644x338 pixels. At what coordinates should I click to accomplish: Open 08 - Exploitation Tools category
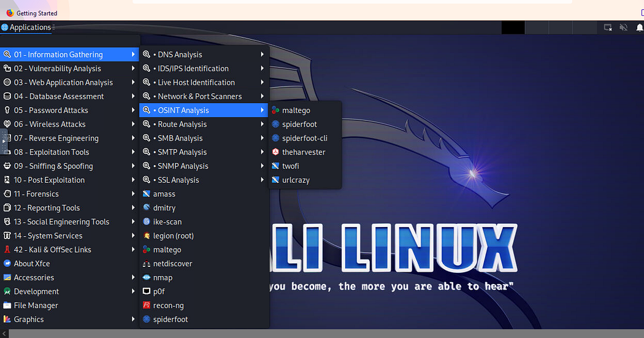pos(69,152)
